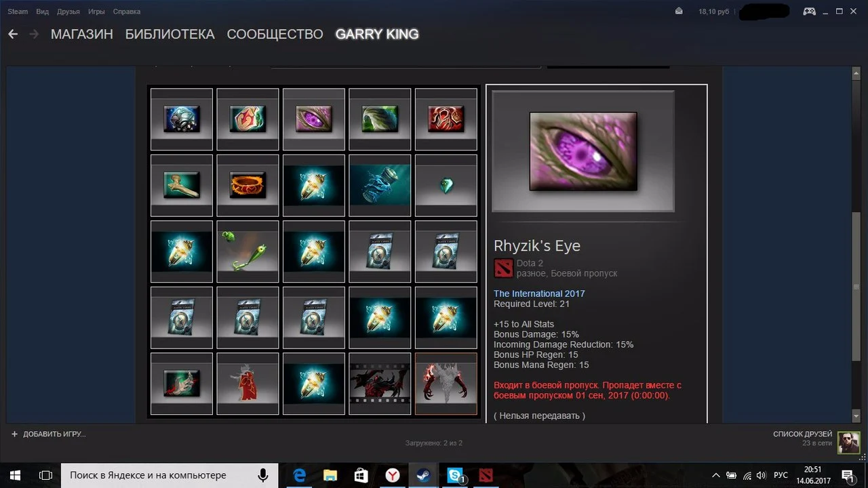The height and width of the screenshot is (488, 868).
Task: Open the Вид menu
Action: click(43, 12)
